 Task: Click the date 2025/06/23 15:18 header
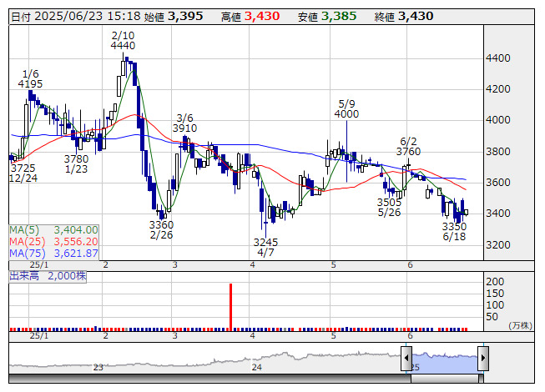76,16
